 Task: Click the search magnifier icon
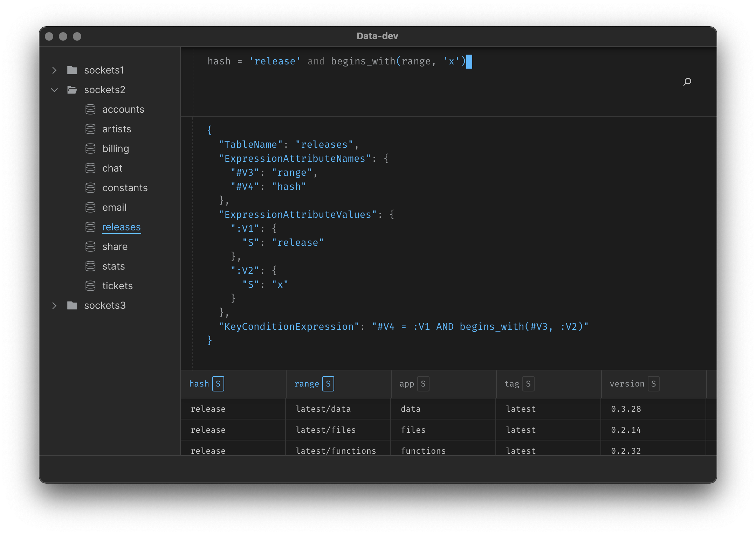687,82
